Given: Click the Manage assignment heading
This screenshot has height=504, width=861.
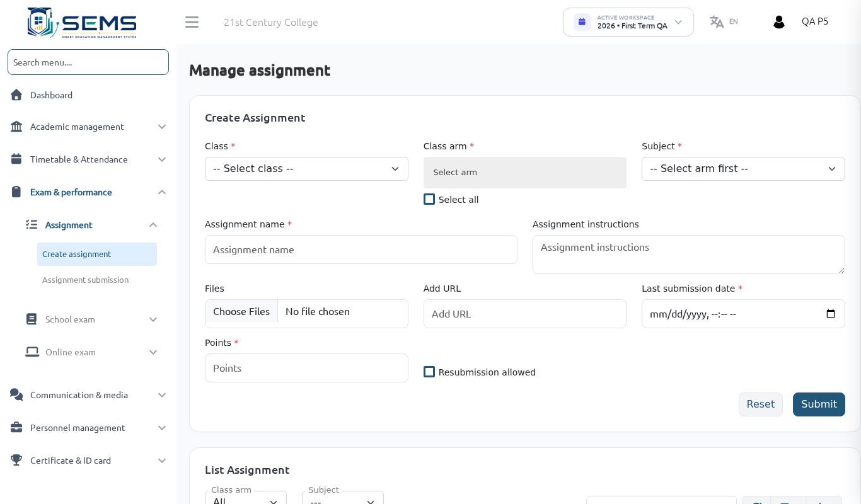Looking at the screenshot, I should [260, 70].
